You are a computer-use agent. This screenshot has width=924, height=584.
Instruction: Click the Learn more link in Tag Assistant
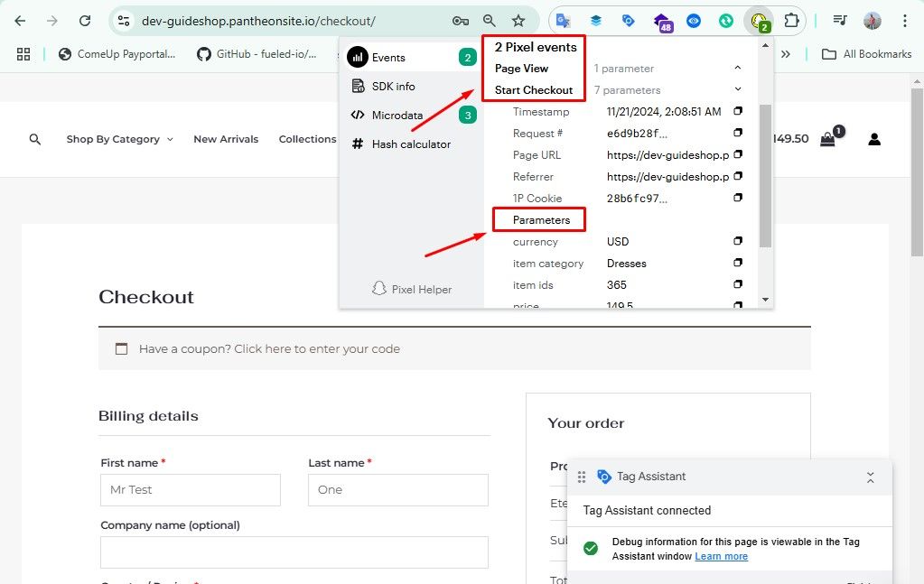pyautogui.click(x=721, y=556)
